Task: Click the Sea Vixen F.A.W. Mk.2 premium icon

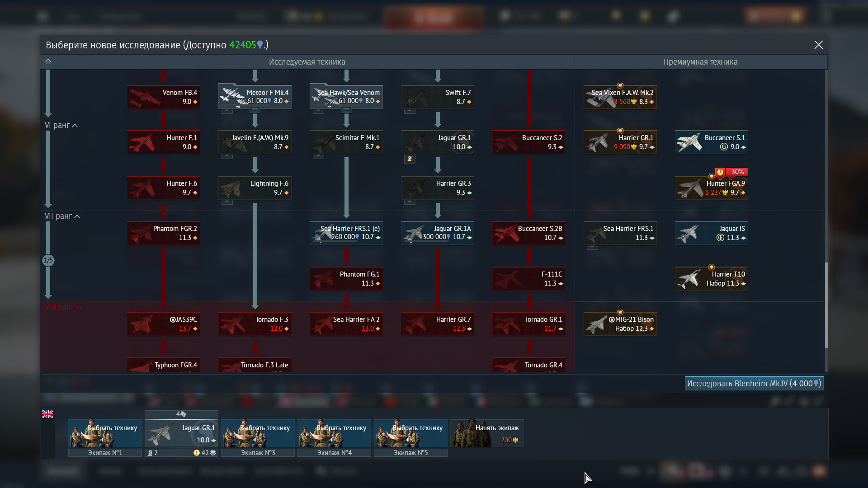Action: (x=620, y=97)
